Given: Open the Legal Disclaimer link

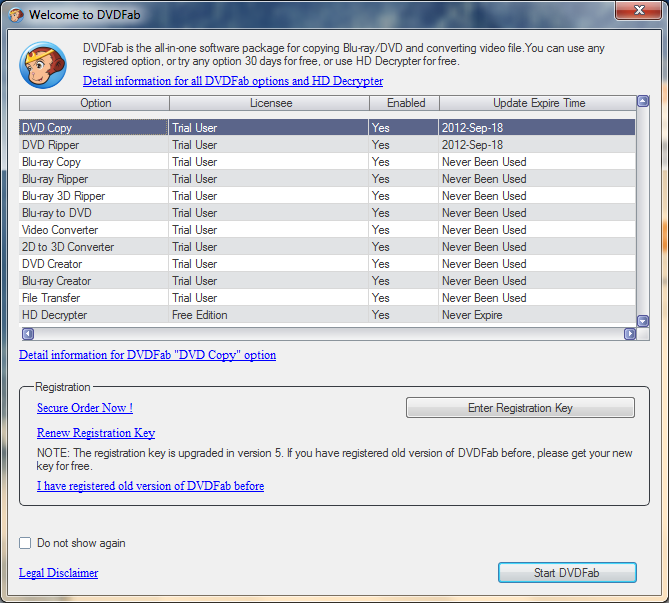Looking at the screenshot, I should [58, 573].
